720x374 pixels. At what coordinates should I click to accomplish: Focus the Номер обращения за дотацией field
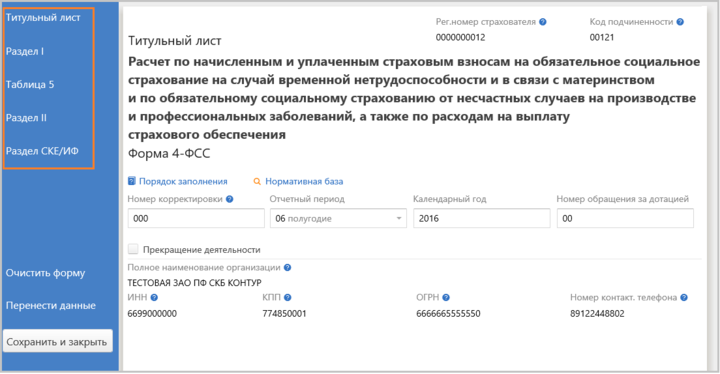tap(625, 218)
